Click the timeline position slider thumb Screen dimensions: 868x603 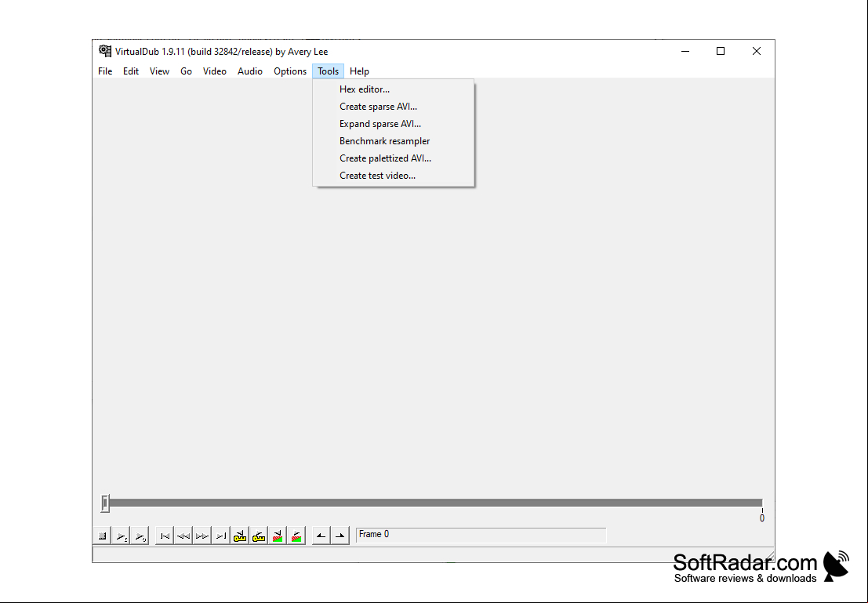[x=105, y=503]
